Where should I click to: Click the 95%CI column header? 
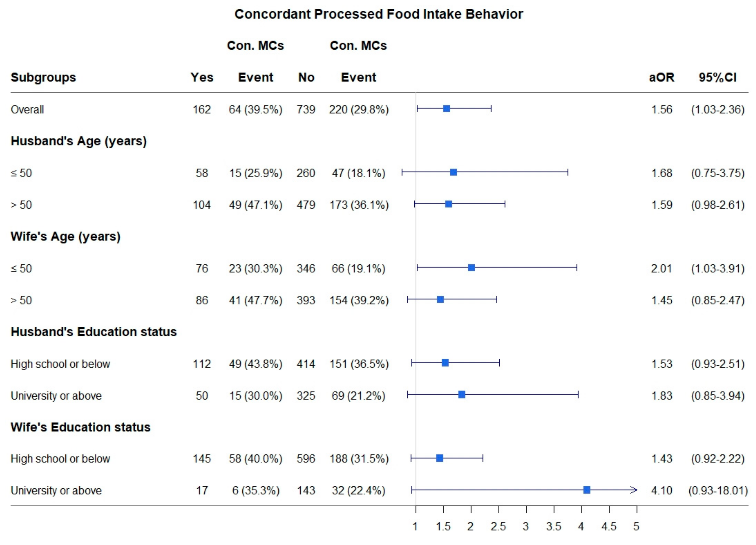(717, 77)
